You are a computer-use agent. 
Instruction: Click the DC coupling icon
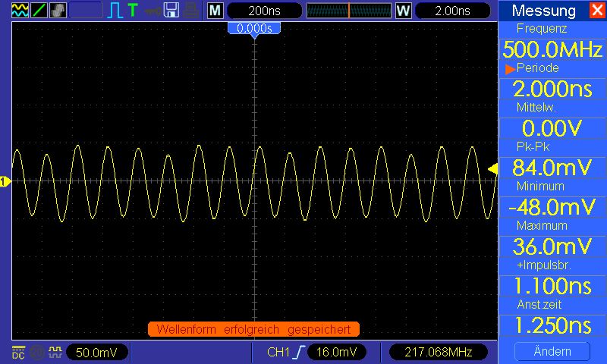click(x=18, y=352)
